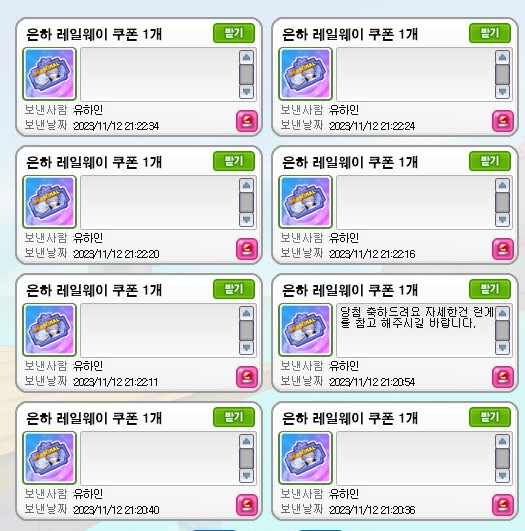Click 받기 for the 21:22:20 coupon
This screenshot has width=525, height=531.
tap(234, 161)
